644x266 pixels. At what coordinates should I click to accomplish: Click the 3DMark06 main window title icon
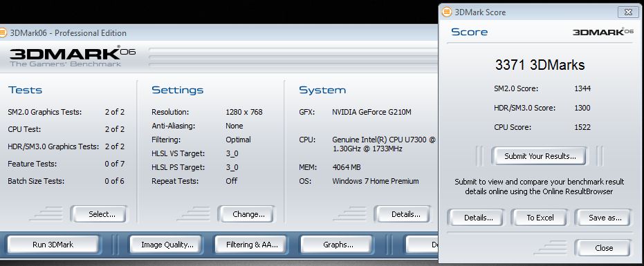3,33
